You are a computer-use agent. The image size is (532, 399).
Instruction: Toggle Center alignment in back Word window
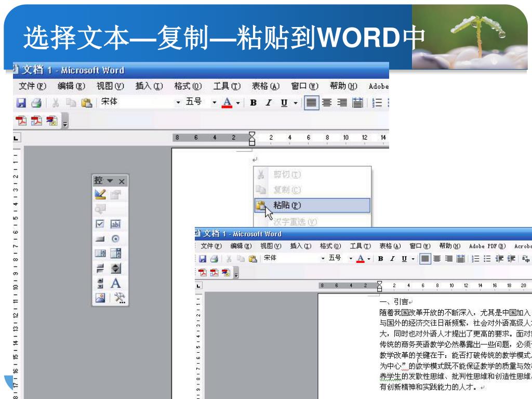point(327,102)
